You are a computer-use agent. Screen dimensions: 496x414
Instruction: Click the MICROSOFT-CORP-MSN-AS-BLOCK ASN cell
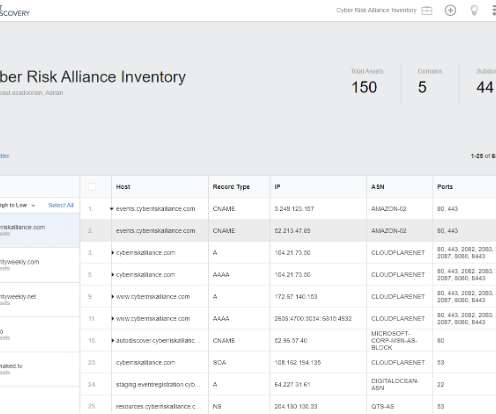[393, 341]
